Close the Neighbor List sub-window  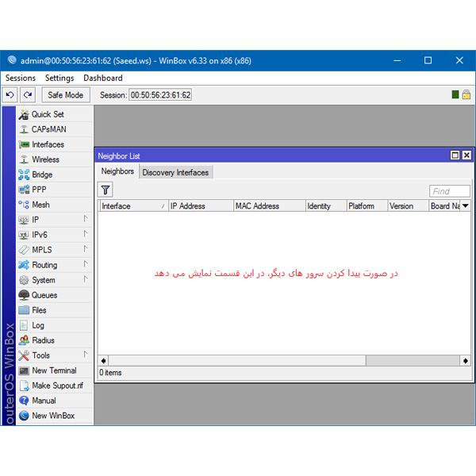pos(466,155)
